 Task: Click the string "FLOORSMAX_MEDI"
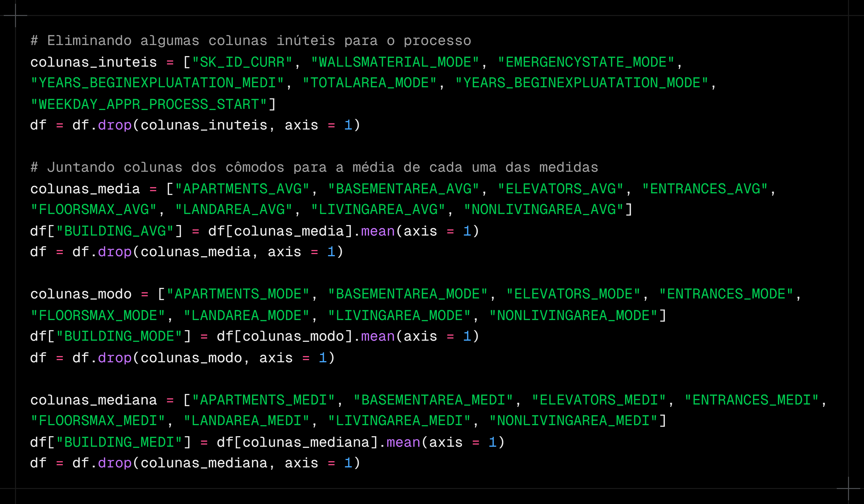(x=98, y=421)
